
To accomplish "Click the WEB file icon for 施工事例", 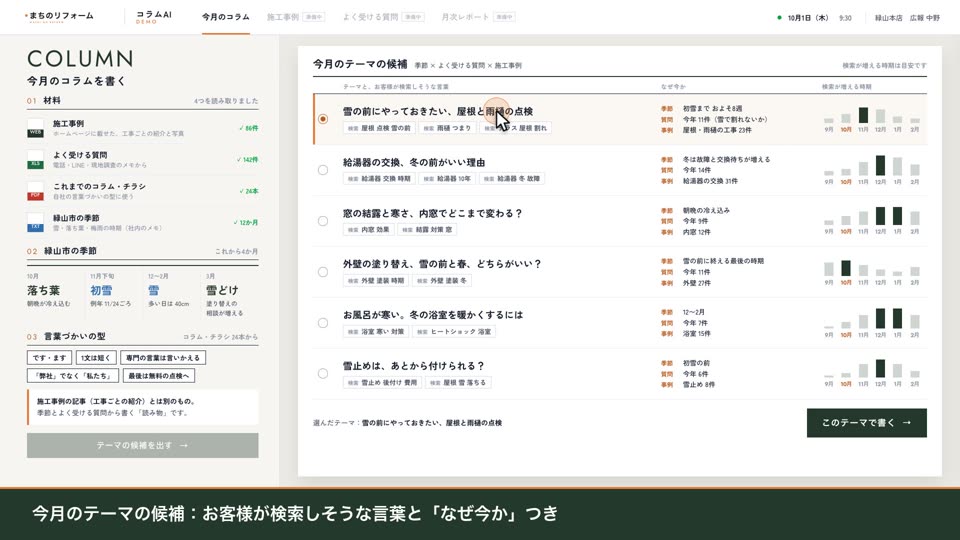I will 36,128.
